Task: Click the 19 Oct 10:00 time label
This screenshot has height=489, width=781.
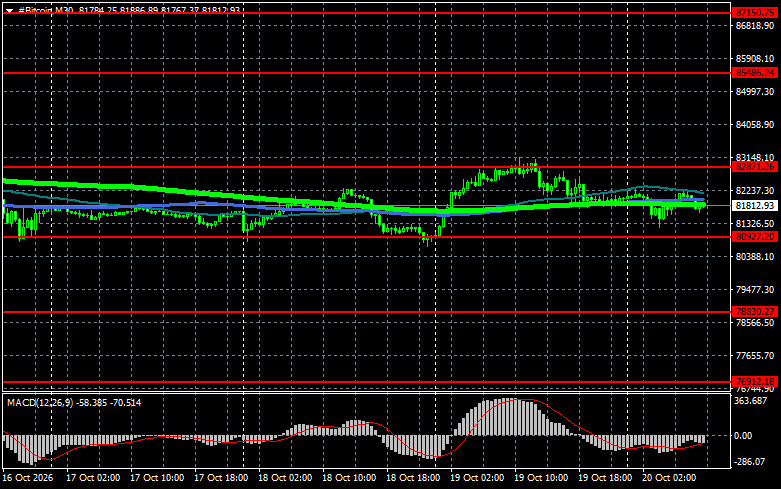Action: (x=541, y=478)
